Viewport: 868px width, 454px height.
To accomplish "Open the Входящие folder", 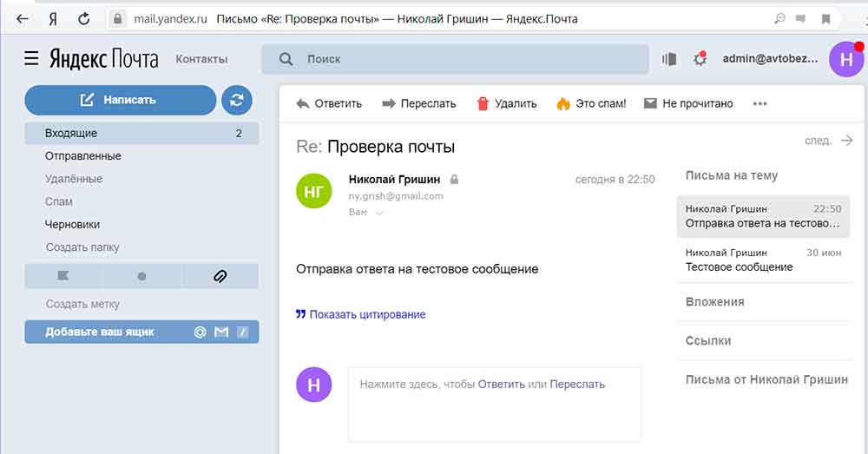I will pyautogui.click(x=141, y=133).
